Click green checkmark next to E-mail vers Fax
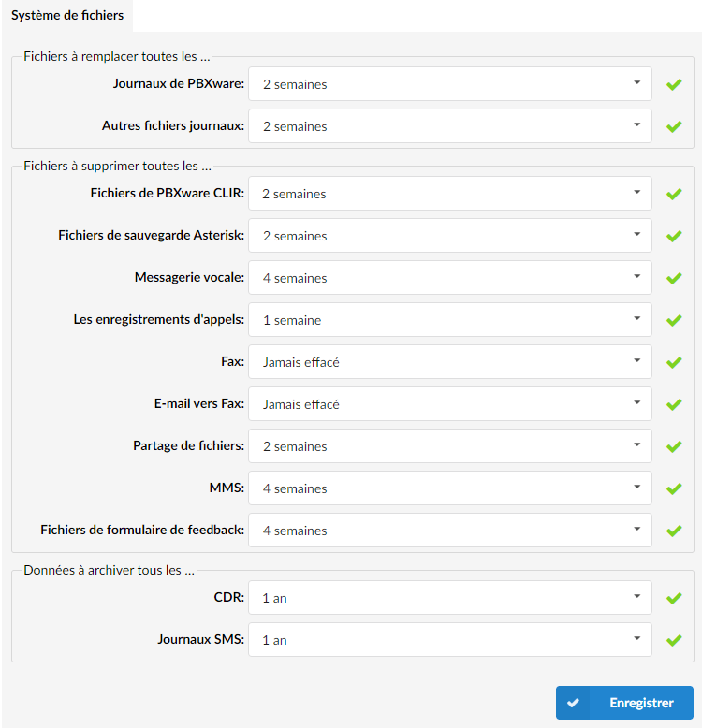 point(674,404)
